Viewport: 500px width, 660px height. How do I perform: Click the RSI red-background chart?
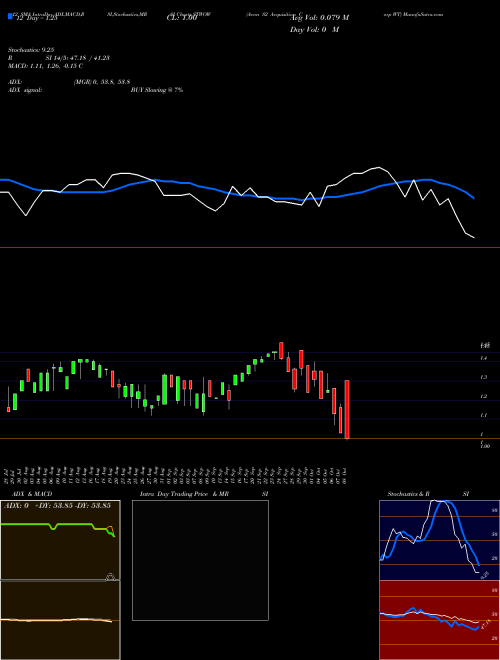click(x=439, y=620)
